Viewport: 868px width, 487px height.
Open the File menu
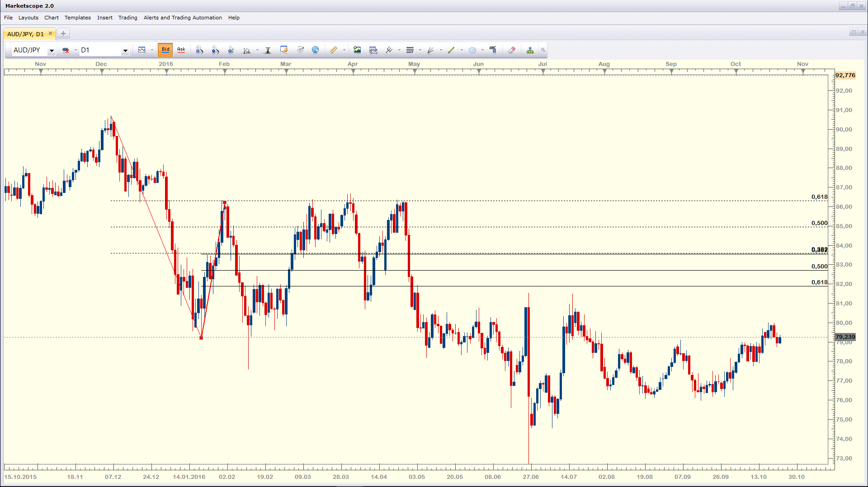(x=9, y=18)
